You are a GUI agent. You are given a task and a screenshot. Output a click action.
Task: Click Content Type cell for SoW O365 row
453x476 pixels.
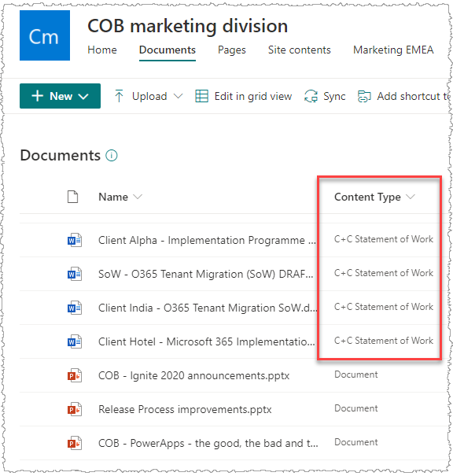tap(384, 273)
